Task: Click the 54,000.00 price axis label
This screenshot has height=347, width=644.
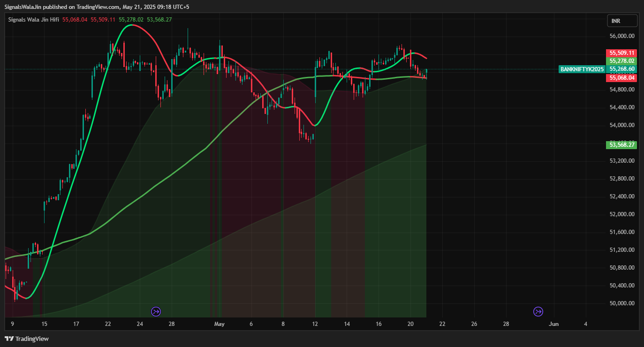Action: (x=622, y=125)
